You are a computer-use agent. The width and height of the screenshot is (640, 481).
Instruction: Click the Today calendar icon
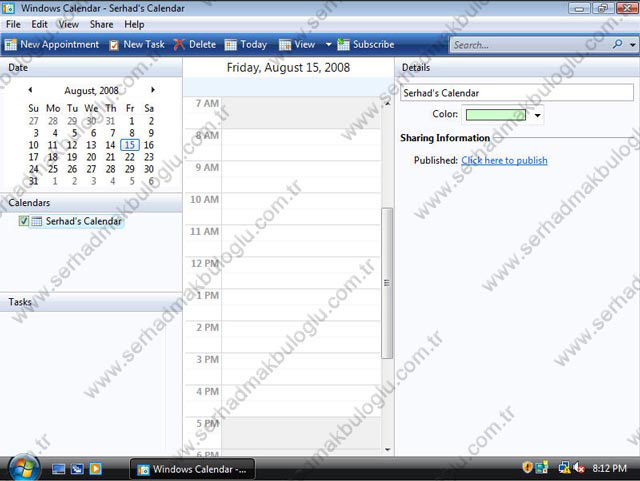click(231, 45)
